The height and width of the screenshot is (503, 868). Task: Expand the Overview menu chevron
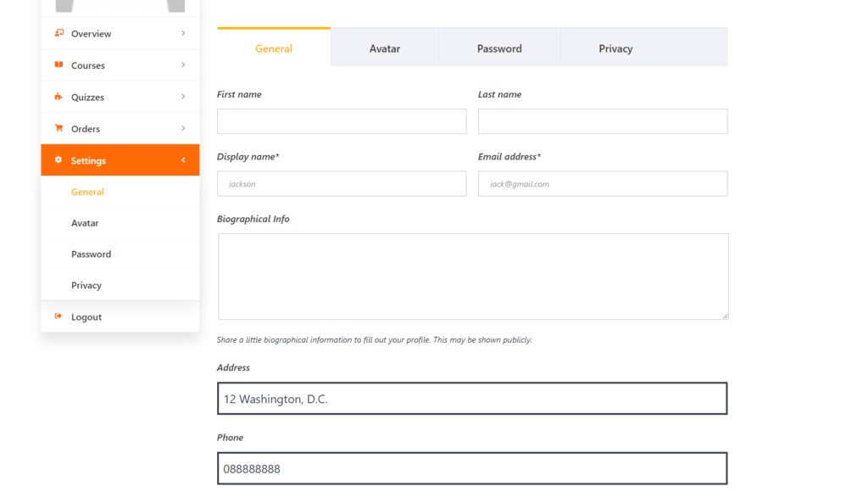183,33
